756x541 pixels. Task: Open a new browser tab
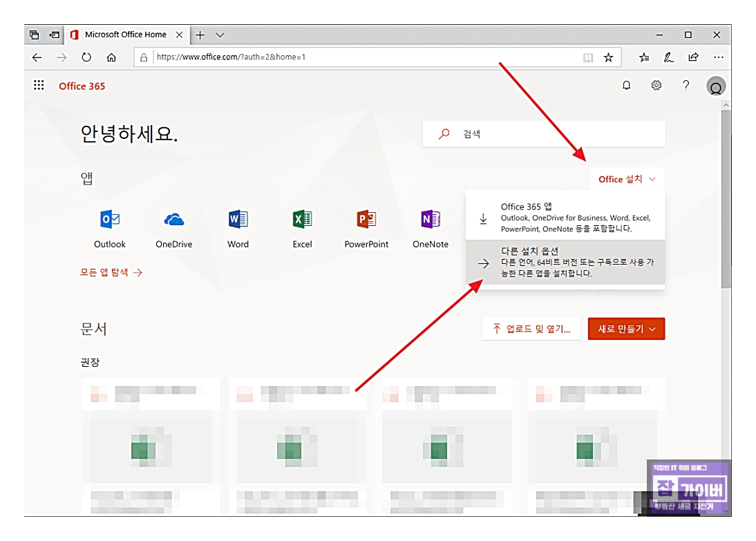(x=200, y=35)
